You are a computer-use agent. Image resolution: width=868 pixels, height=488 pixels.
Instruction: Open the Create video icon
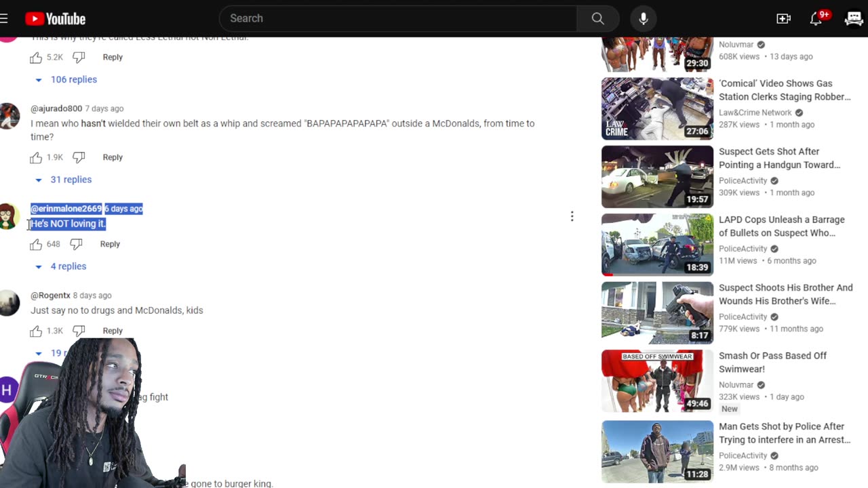pyautogui.click(x=783, y=18)
